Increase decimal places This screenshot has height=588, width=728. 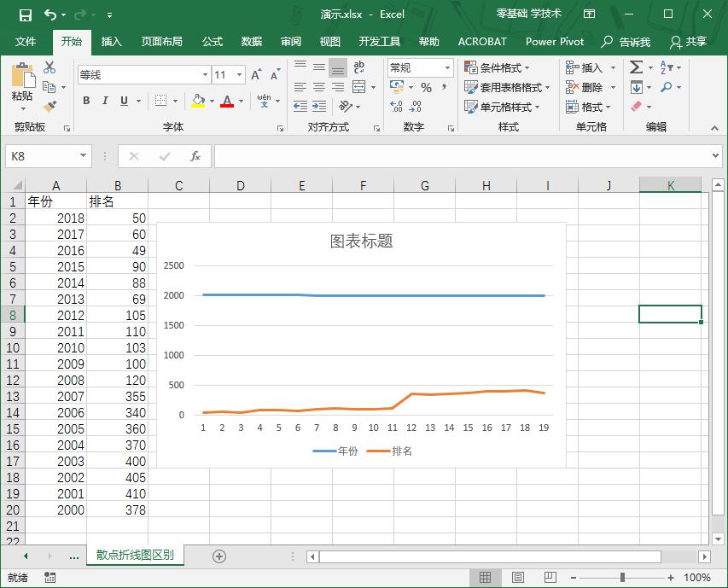pyautogui.click(x=396, y=107)
